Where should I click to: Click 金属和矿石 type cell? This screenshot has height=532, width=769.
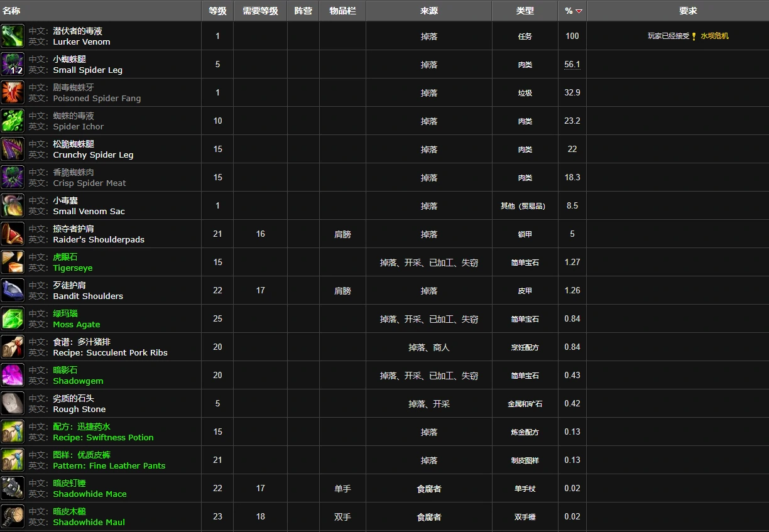[x=525, y=404]
